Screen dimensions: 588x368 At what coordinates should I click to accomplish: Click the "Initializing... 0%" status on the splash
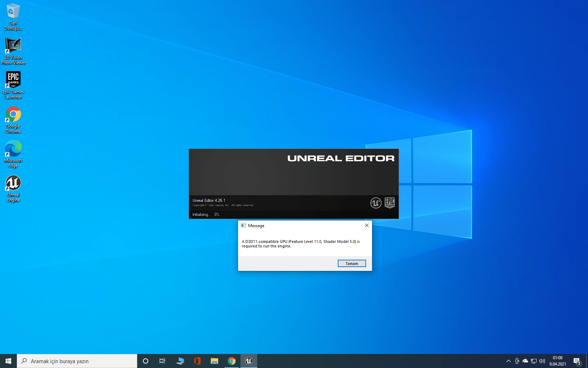tap(206, 214)
